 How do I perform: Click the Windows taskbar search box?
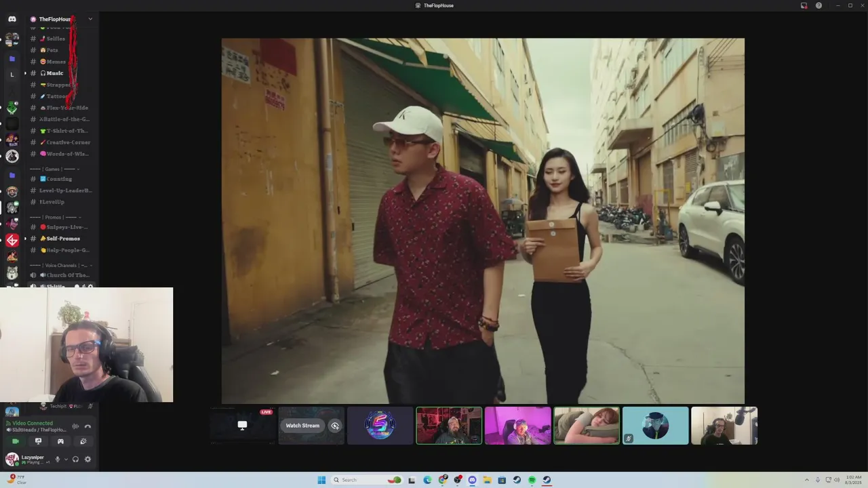(367, 480)
